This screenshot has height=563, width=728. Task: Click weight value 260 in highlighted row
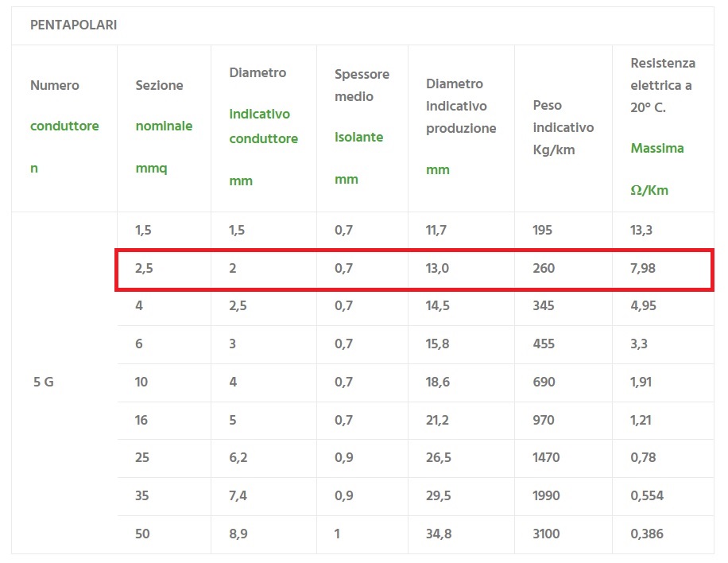tap(544, 269)
